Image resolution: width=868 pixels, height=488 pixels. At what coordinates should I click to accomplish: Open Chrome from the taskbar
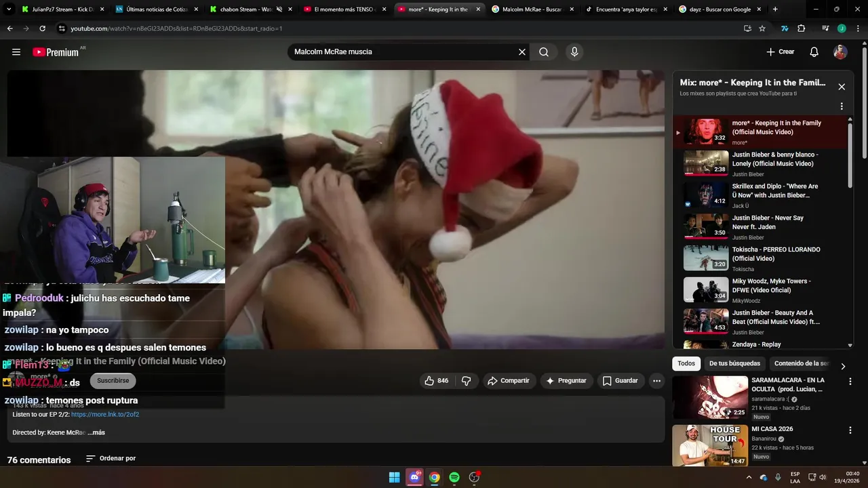(x=435, y=477)
